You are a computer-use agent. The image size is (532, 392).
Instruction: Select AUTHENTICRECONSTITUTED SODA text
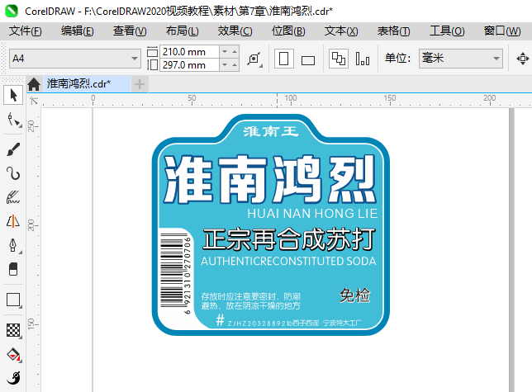coord(289,261)
